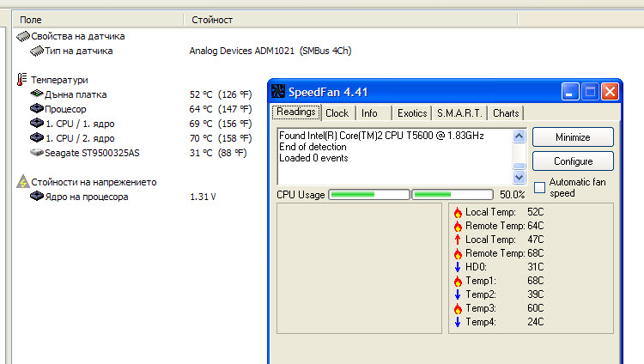Click the 31 °C (88 °F) value
644x364 pixels.
coord(218,153)
